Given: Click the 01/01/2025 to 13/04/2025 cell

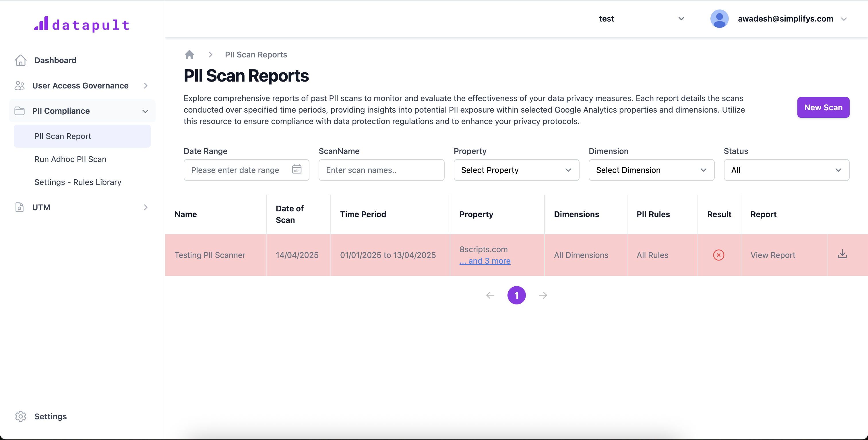Looking at the screenshot, I should coord(388,255).
